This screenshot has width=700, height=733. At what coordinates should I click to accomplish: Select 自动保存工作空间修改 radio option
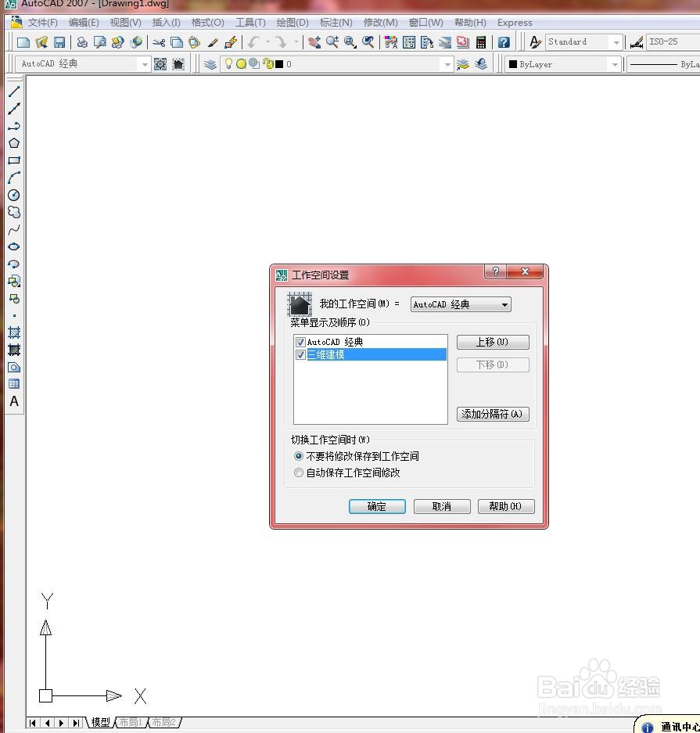point(299,472)
